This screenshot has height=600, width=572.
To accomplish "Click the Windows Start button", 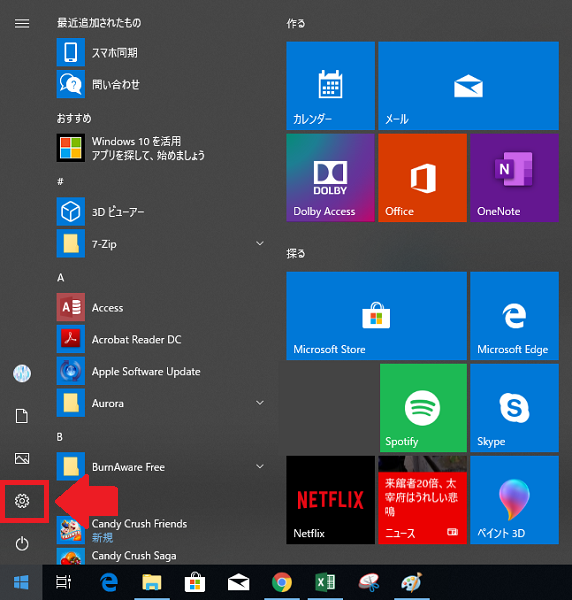I will coord(21,582).
